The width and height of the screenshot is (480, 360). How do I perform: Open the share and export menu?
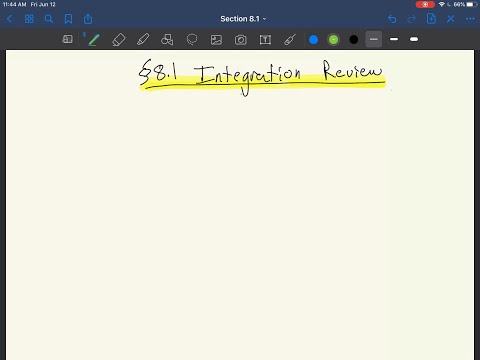pyautogui.click(x=88, y=19)
